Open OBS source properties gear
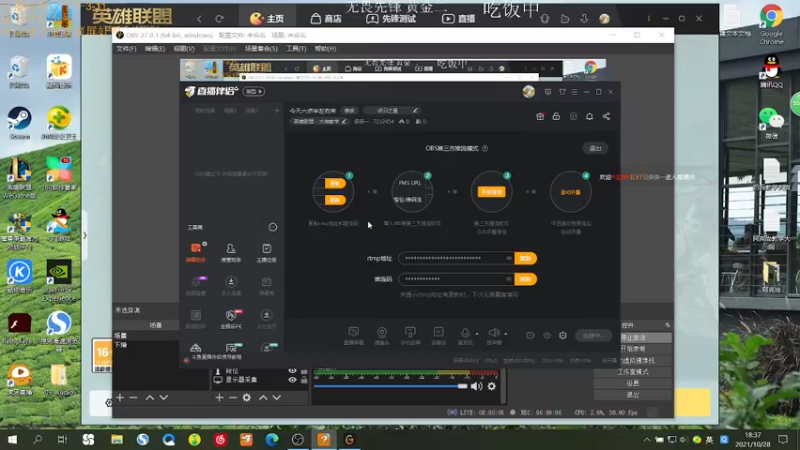 [x=246, y=397]
